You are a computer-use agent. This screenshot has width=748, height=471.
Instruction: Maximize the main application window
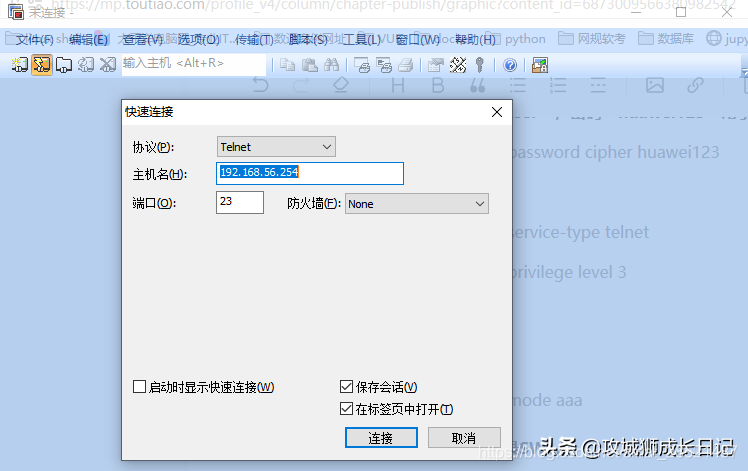pyautogui.click(x=681, y=12)
